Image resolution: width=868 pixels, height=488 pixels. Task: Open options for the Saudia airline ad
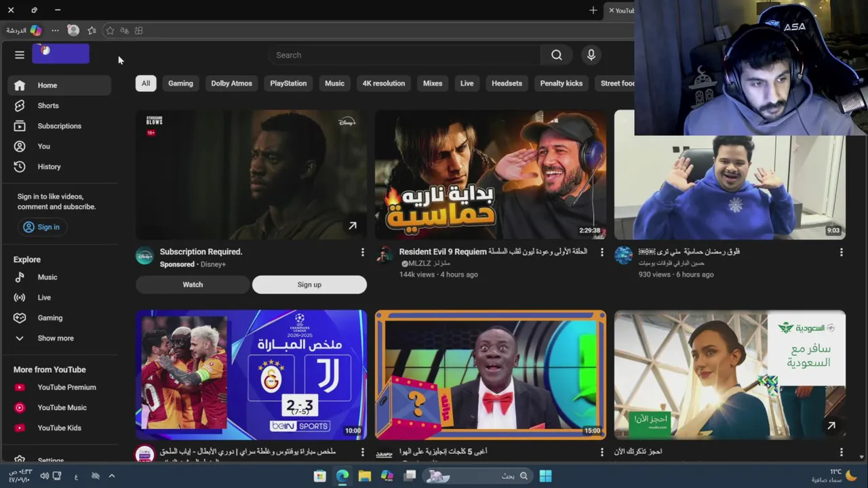842,452
